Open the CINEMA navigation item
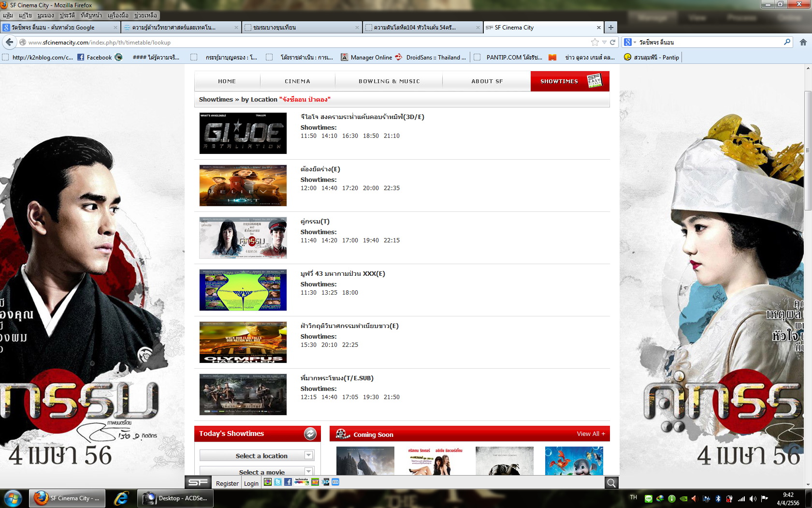 click(298, 81)
